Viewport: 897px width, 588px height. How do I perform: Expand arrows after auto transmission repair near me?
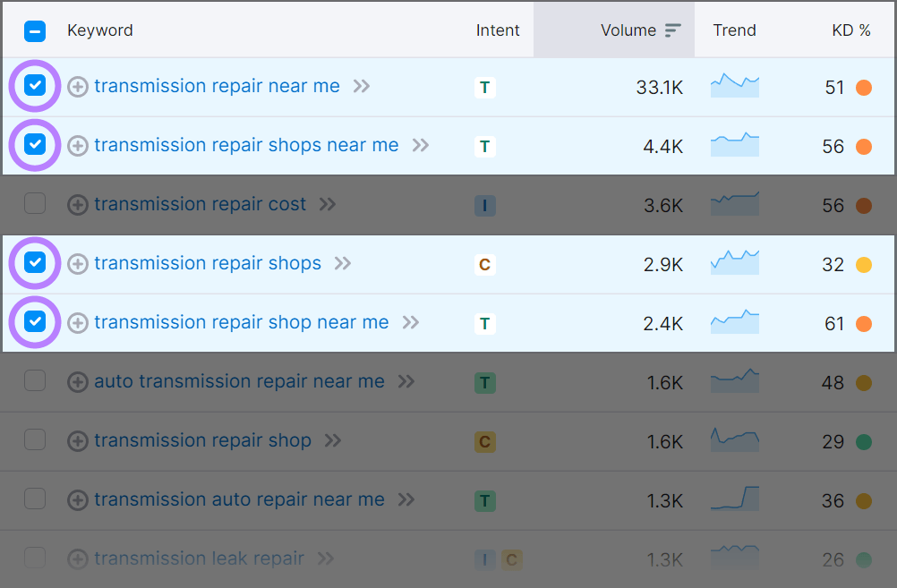point(406,381)
